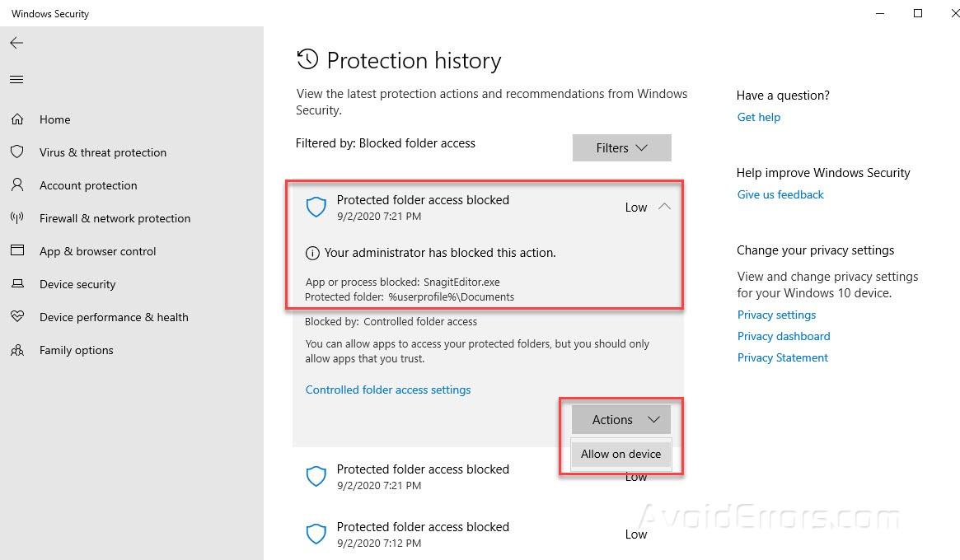Click Give us feedback
Image resolution: width=960 pixels, height=560 pixels.
click(x=780, y=194)
